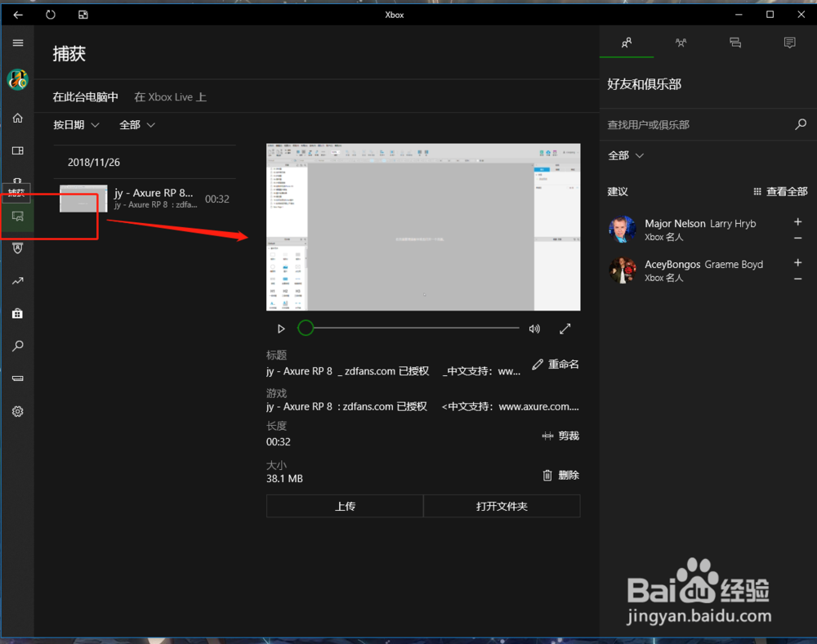Viewport: 817px width, 644px height.
Task: Open Settings gear in the sidebar
Action: tap(18, 411)
